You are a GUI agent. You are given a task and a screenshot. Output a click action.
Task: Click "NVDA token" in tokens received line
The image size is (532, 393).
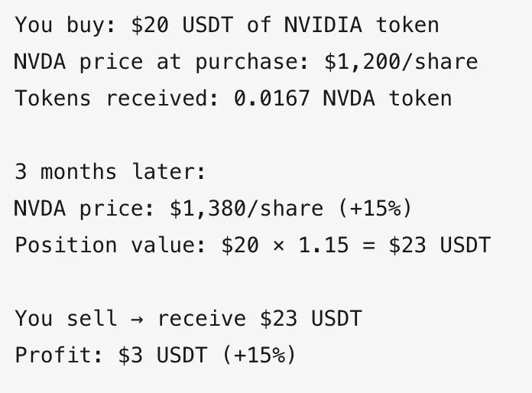click(387, 98)
